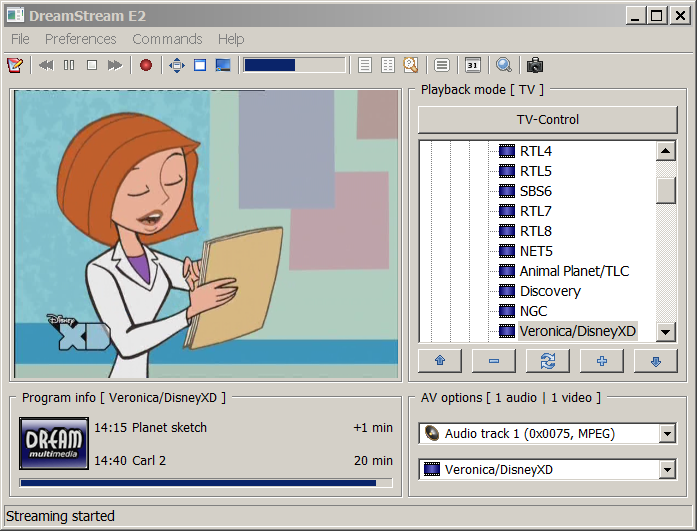Screen dimensions: 697x531
Task: Click the '14:40 Carl 2' program entry
Action: [130, 460]
